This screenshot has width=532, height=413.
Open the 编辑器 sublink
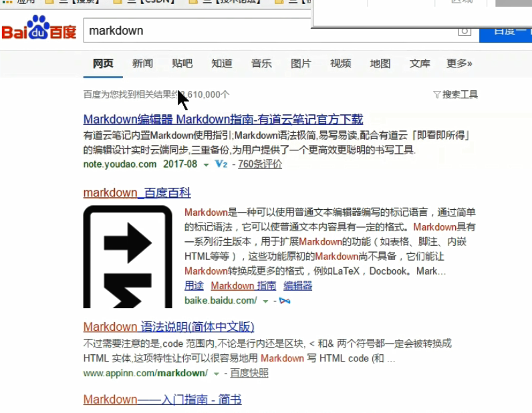tap(298, 286)
